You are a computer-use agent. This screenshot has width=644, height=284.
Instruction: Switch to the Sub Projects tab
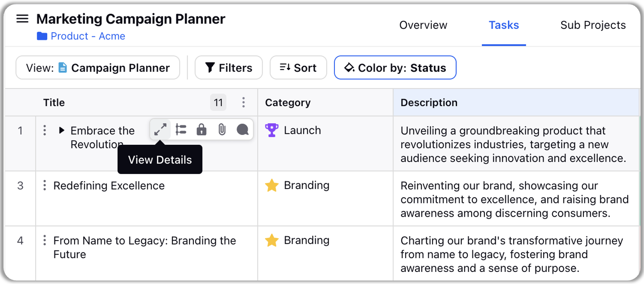(x=593, y=25)
